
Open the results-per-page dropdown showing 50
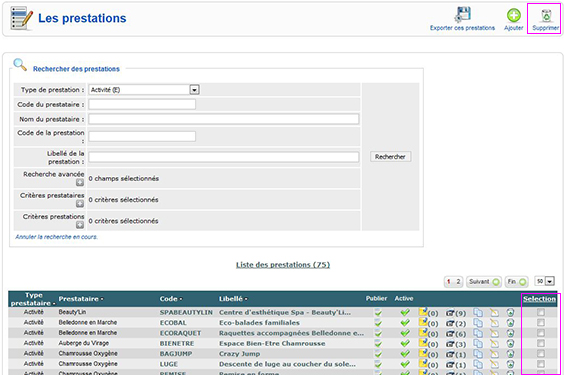tap(545, 281)
